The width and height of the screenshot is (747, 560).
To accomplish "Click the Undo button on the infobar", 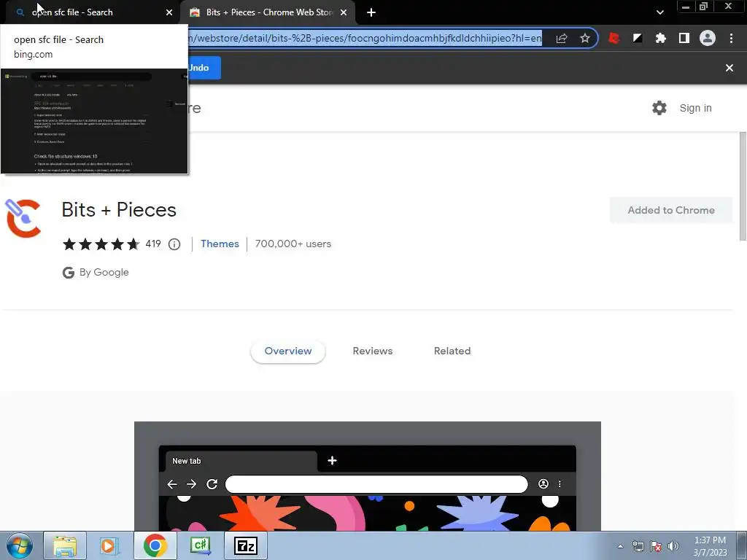I will (x=204, y=68).
